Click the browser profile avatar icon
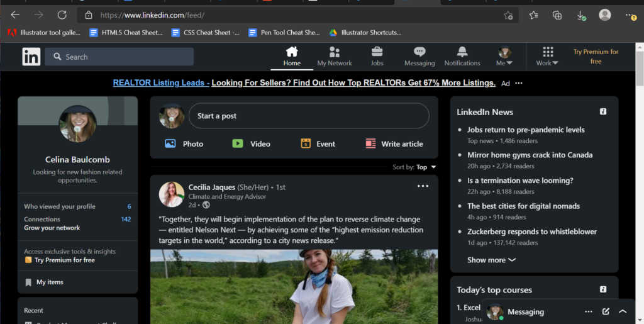Image resolution: width=644 pixels, height=324 pixels. 604,14
